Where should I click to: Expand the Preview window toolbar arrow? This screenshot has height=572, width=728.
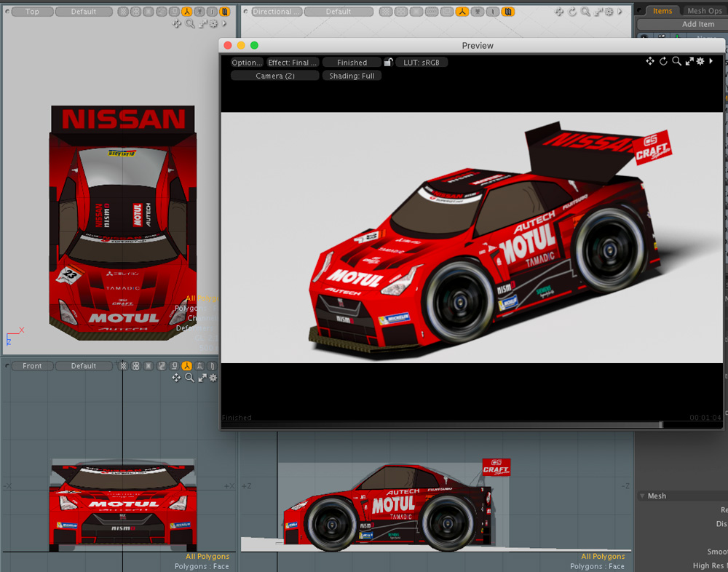coord(711,61)
